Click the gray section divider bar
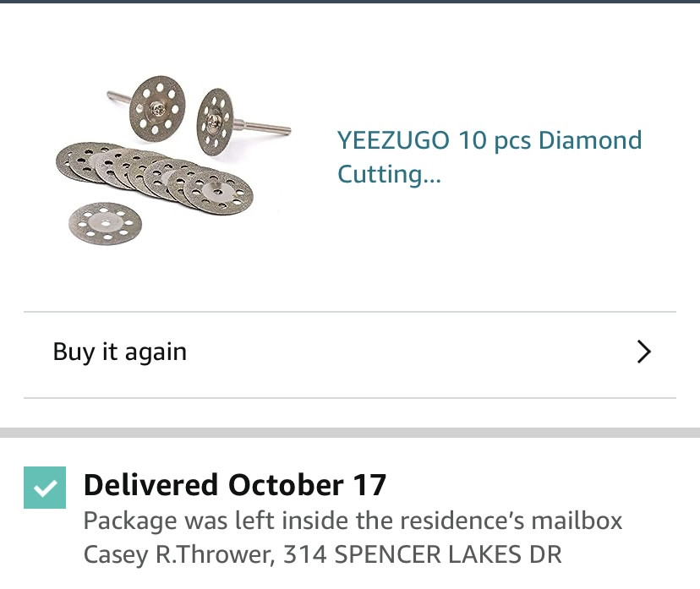Image resolution: width=700 pixels, height=589 pixels. [350, 433]
